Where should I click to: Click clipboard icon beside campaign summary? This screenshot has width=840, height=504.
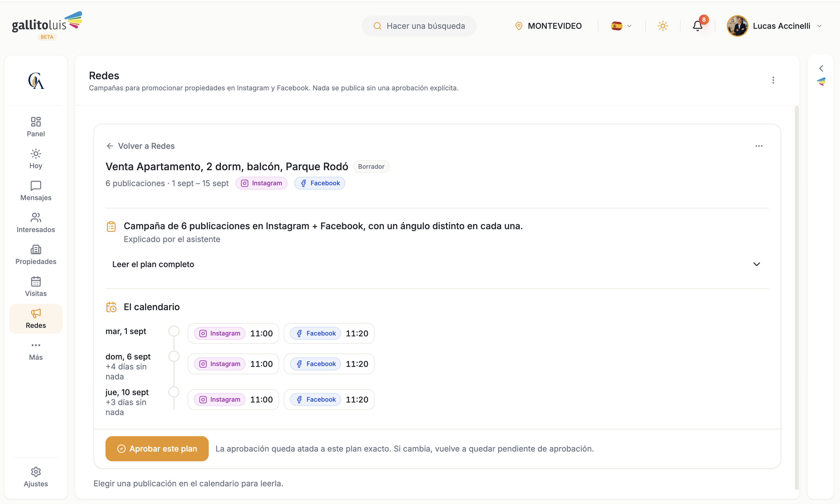pos(111,226)
